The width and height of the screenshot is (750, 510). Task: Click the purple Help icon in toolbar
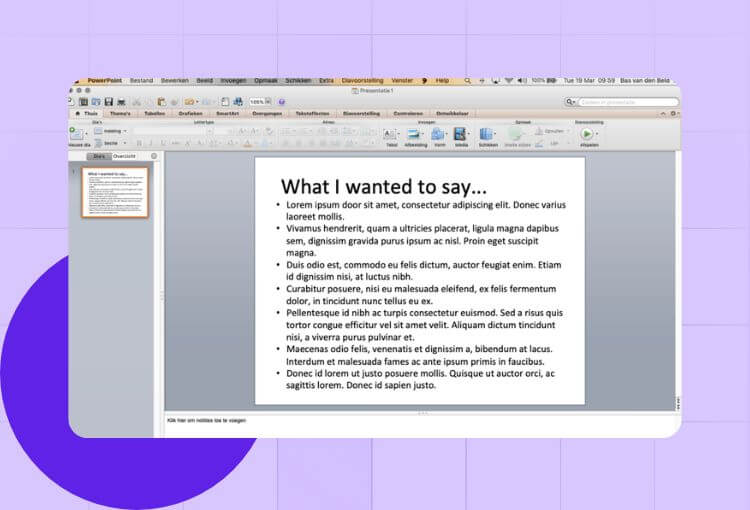tap(282, 101)
